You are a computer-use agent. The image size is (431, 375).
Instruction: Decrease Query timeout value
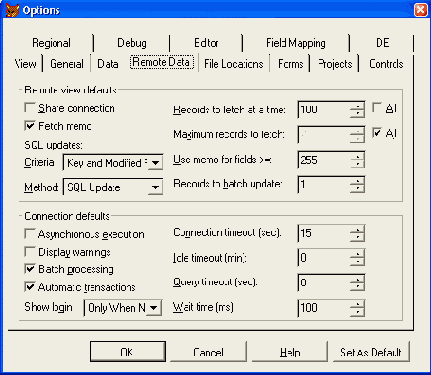(357, 287)
